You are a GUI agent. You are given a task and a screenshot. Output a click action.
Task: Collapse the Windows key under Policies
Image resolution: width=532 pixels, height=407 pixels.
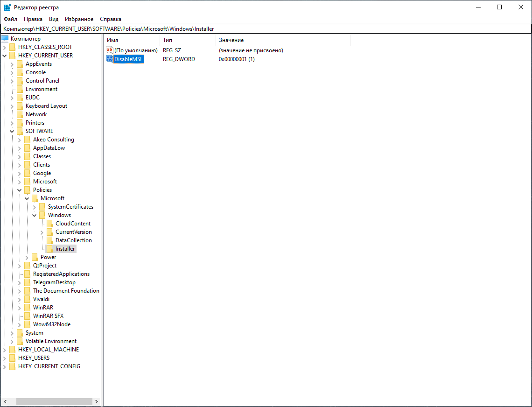tap(34, 215)
